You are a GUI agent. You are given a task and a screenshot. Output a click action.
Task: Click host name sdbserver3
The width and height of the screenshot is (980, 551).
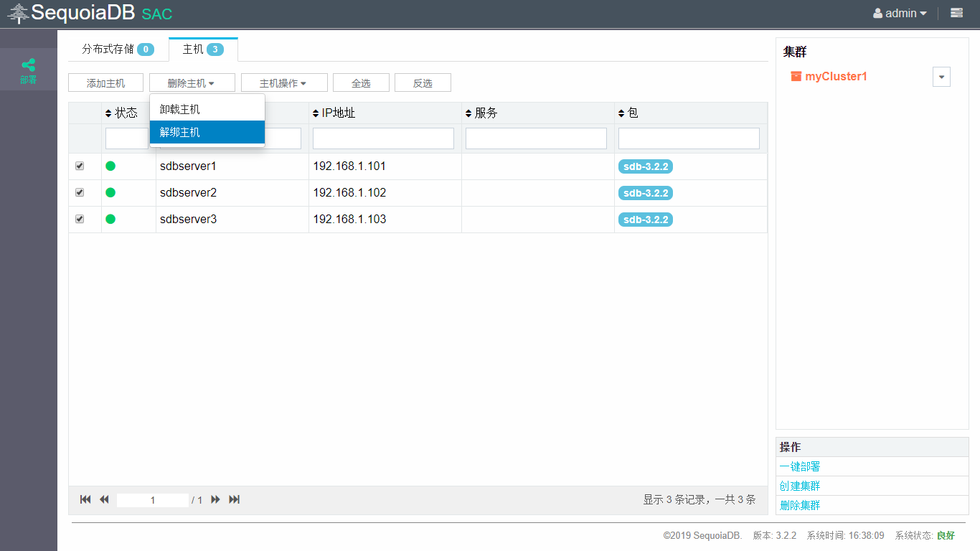(188, 219)
